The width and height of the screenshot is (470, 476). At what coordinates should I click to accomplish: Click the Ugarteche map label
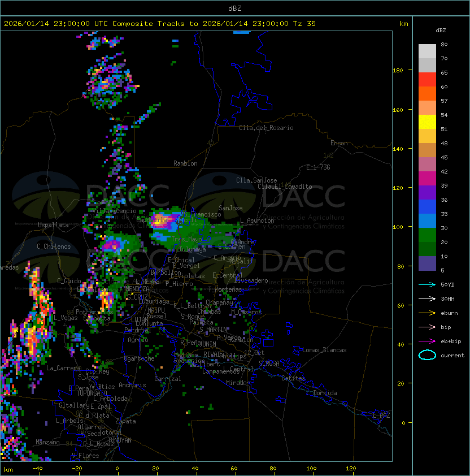click(139, 358)
